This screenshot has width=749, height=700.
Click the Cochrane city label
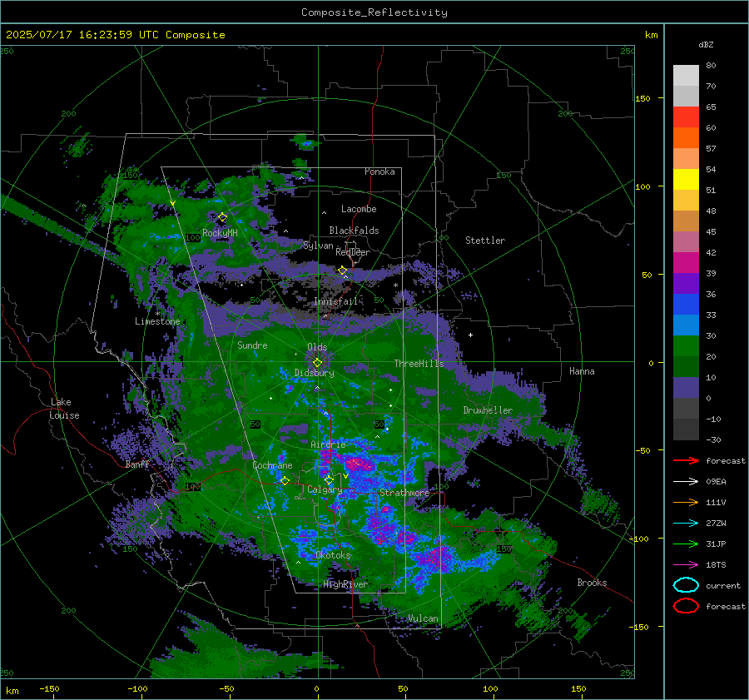click(x=272, y=465)
